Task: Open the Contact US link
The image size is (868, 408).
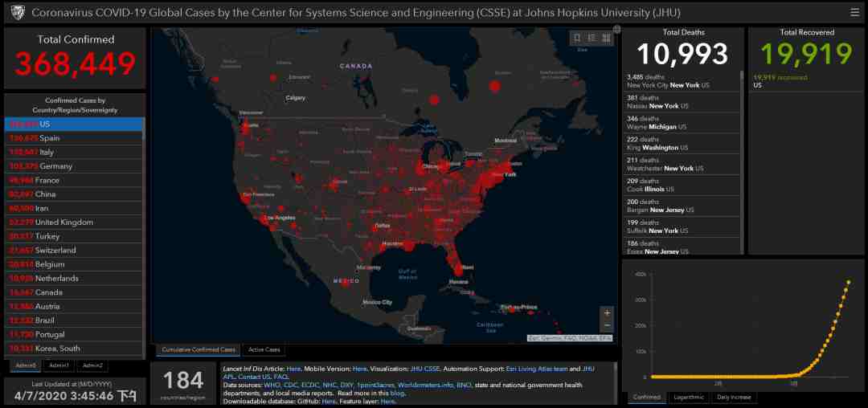Action: (x=254, y=377)
